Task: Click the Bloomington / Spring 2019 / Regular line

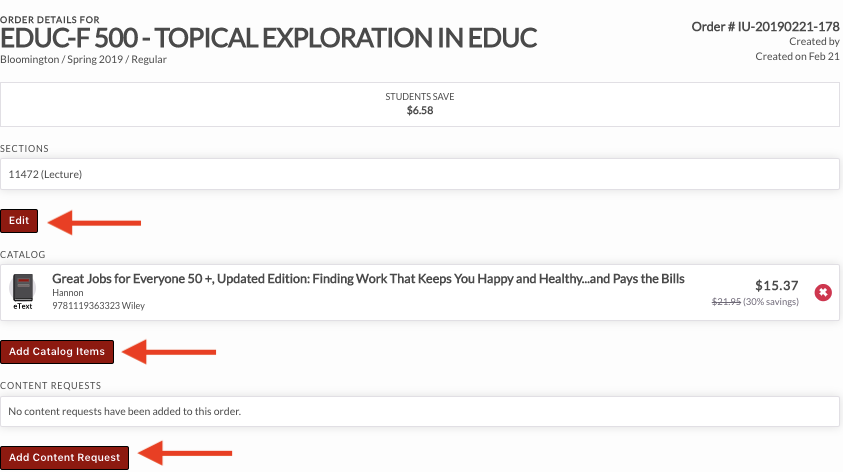Action: (84, 59)
